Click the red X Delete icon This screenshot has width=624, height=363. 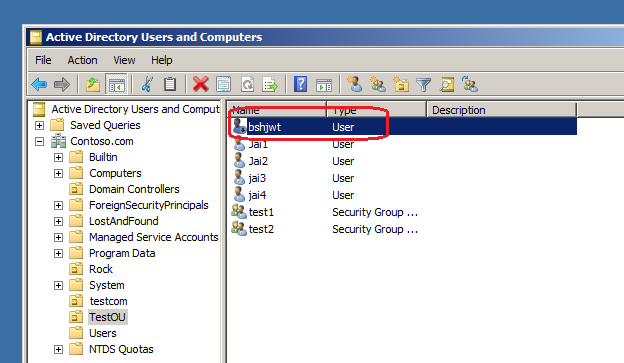pos(201,84)
